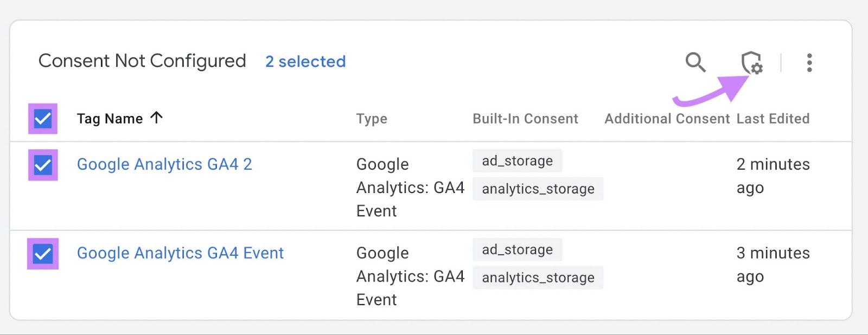
Task: Open the search tags magnifier icon
Action: pyautogui.click(x=695, y=62)
